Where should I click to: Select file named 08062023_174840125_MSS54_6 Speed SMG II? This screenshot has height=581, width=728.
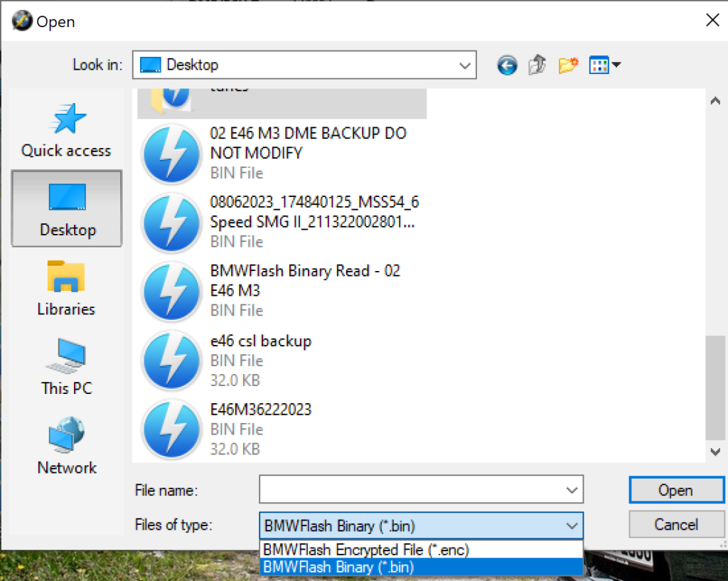314,212
